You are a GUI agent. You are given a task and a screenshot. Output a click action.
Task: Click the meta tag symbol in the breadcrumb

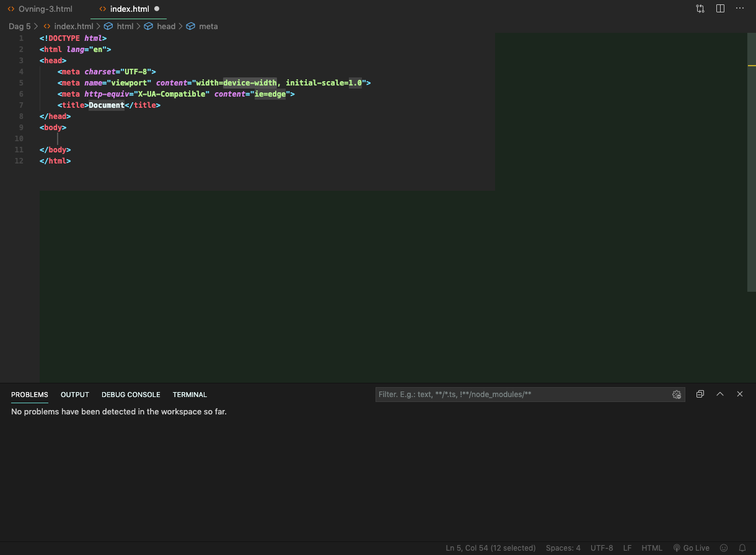[208, 26]
